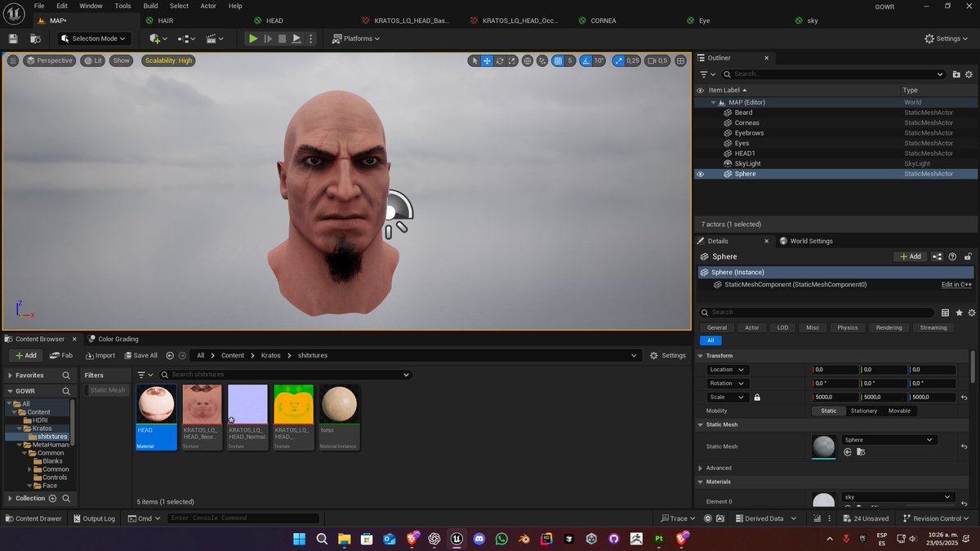Click the Eject play icon
This screenshot has width=980, height=551.
(297, 38)
